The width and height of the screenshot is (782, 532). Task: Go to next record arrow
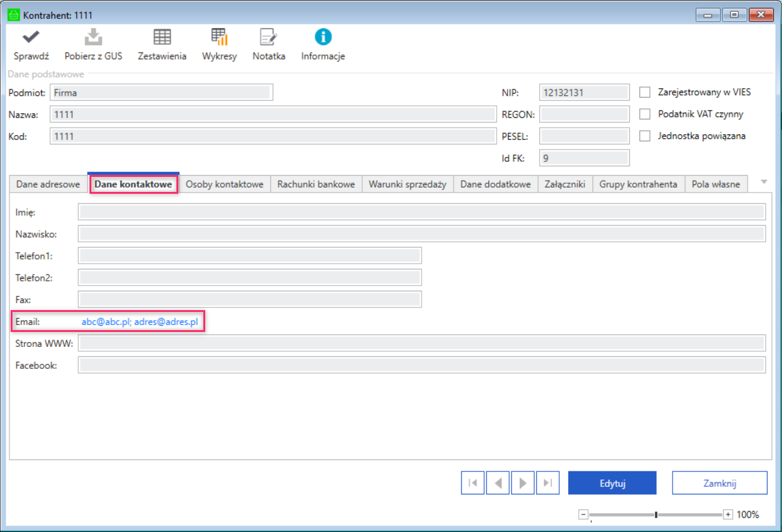click(522, 483)
